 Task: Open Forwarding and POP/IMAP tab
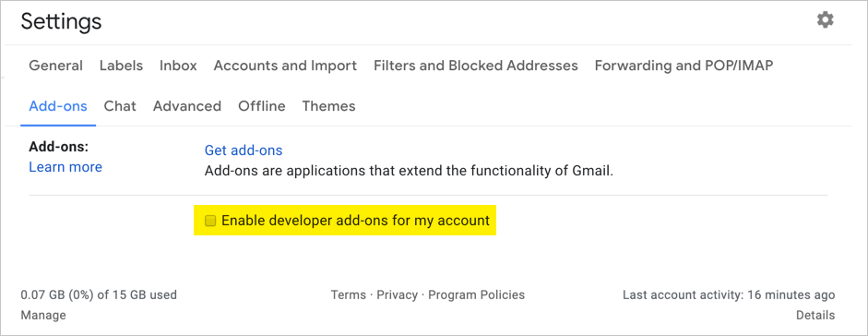684,66
